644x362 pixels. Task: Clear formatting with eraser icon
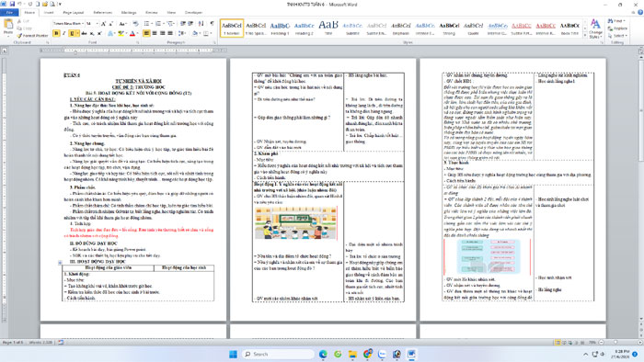(x=135, y=24)
